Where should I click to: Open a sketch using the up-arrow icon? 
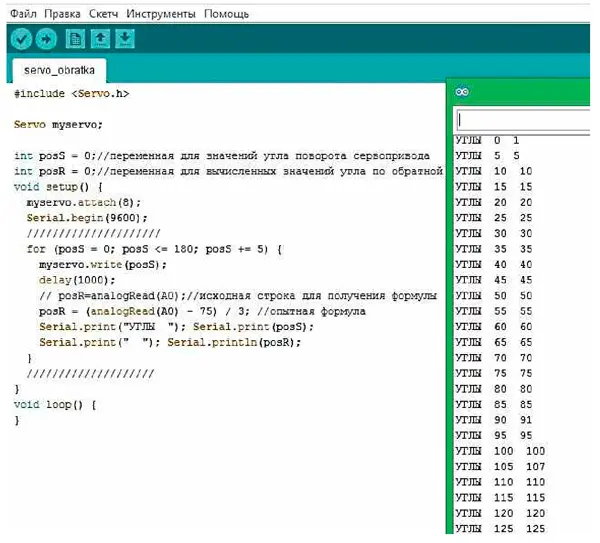tap(100, 39)
